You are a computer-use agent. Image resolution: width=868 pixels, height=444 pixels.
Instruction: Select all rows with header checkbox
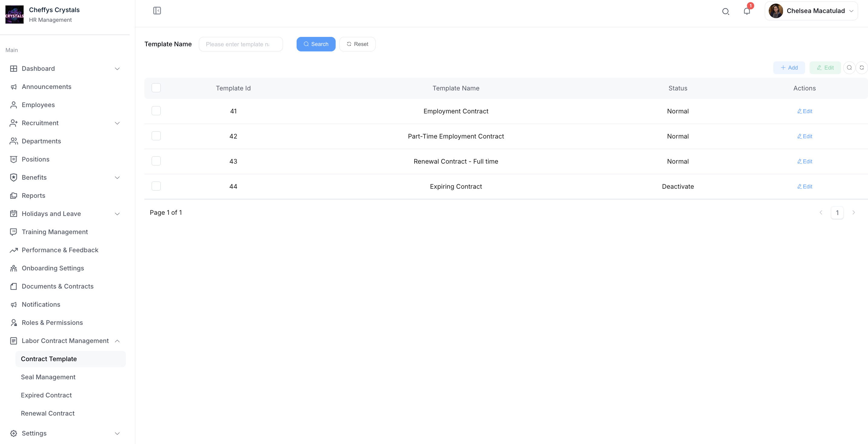click(x=156, y=88)
